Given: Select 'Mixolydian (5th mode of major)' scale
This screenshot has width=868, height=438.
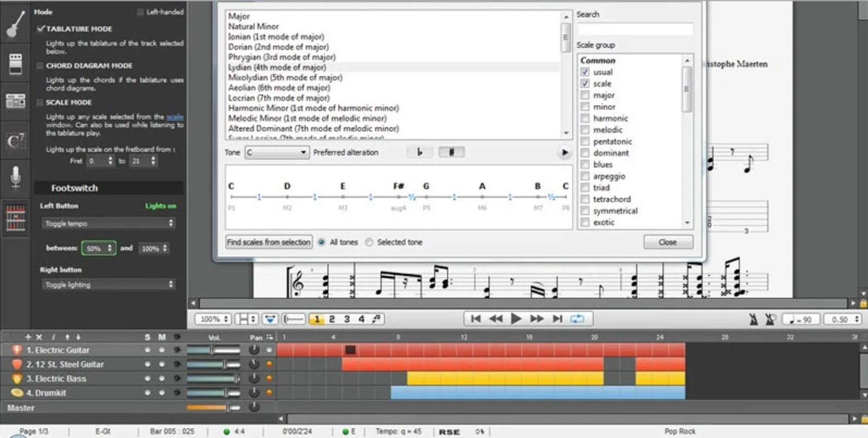Looking at the screenshot, I should (x=285, y=78).
